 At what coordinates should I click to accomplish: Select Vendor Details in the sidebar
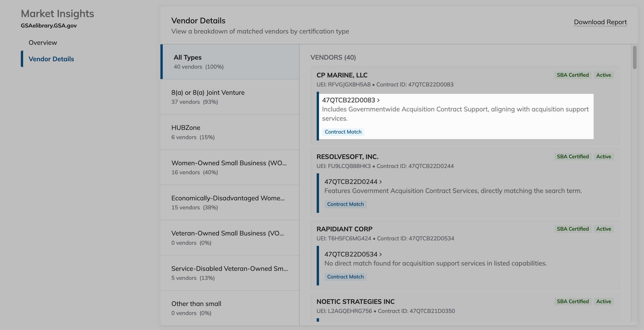click(x=51, y=59)
